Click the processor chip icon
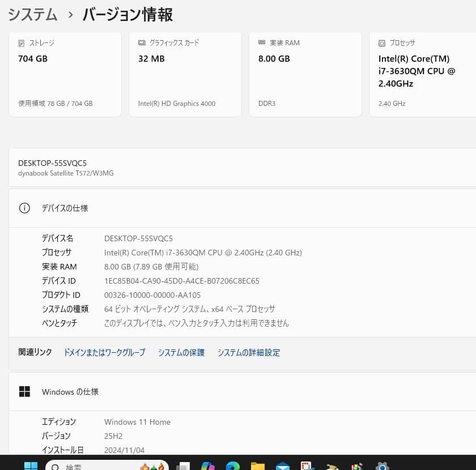This screenshot has height=470, width=476. tap(382, 43)
